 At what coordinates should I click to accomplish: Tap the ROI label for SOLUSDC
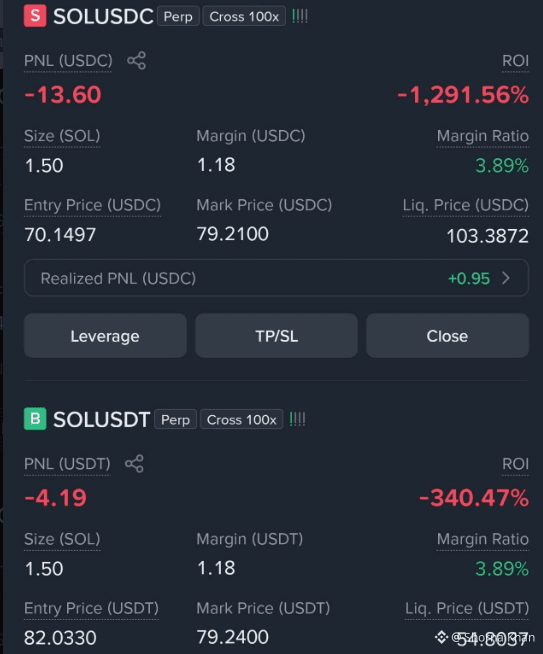click(515, 61)
